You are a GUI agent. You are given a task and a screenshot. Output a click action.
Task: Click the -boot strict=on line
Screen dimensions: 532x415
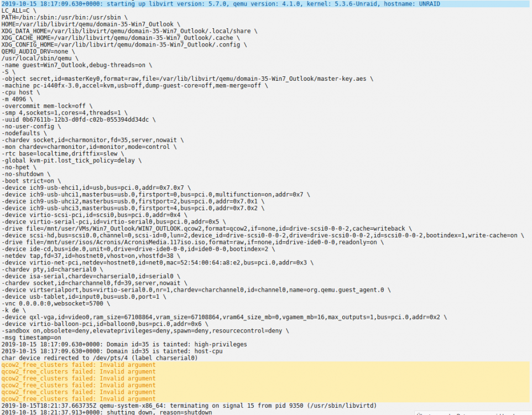[x=31, y=180]
